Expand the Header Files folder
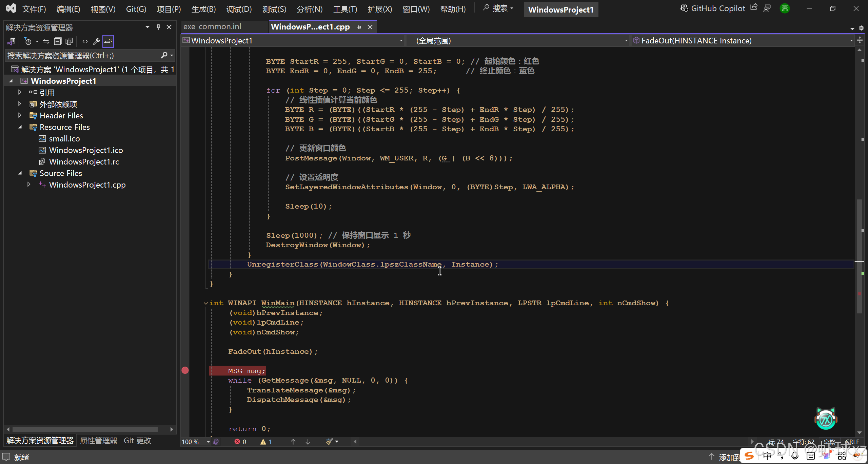This screenshot has width=868, height=464. coord(20,116)
